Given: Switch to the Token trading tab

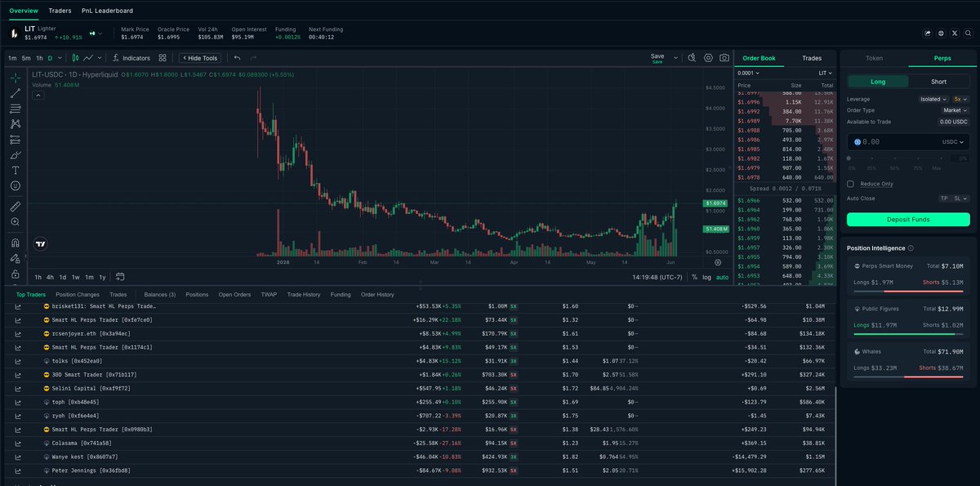Looking at the screenshot, I should [x=874, y=58].
